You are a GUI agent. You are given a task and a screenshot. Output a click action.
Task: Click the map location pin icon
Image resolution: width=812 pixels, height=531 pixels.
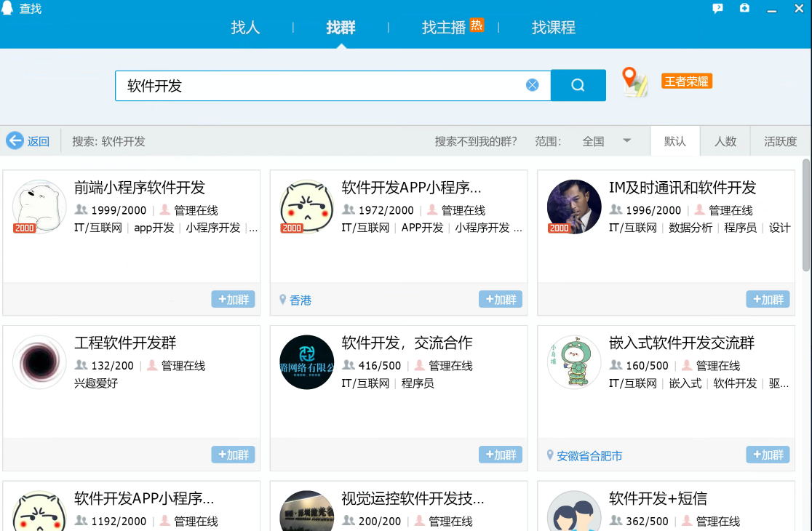coord(633,81)
